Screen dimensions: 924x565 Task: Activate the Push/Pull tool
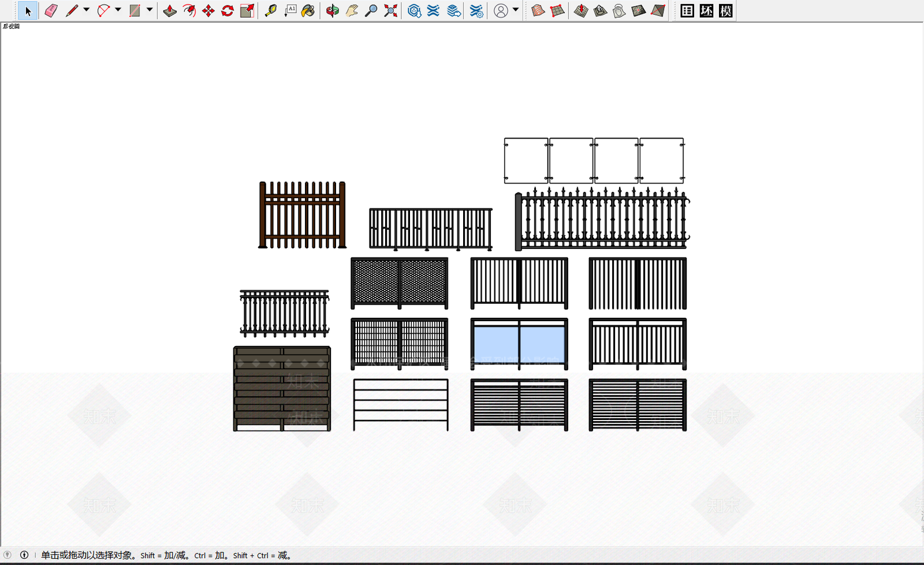[x=170, y=10]
